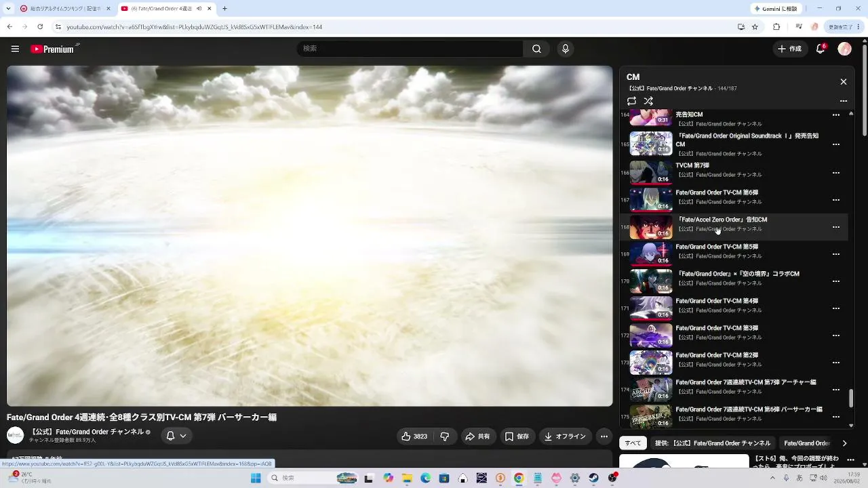Screen dimensions: 868x488
Task: Open YouTube notifications bell
Action: [821, 49]
